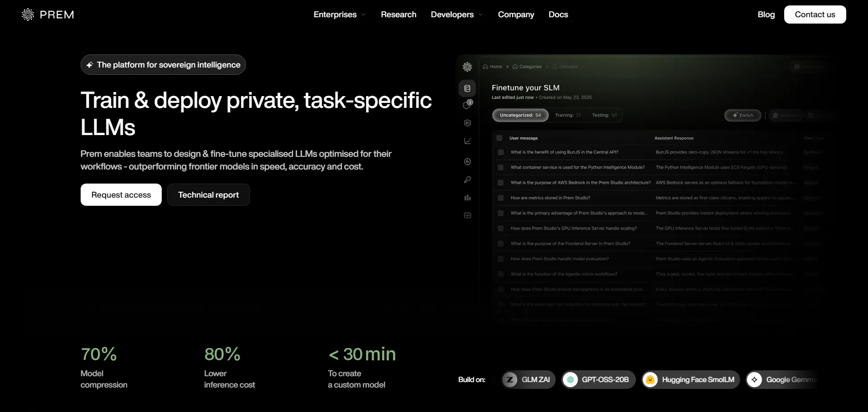Expand the Developers dropdown menu

[x=457, y=15]
